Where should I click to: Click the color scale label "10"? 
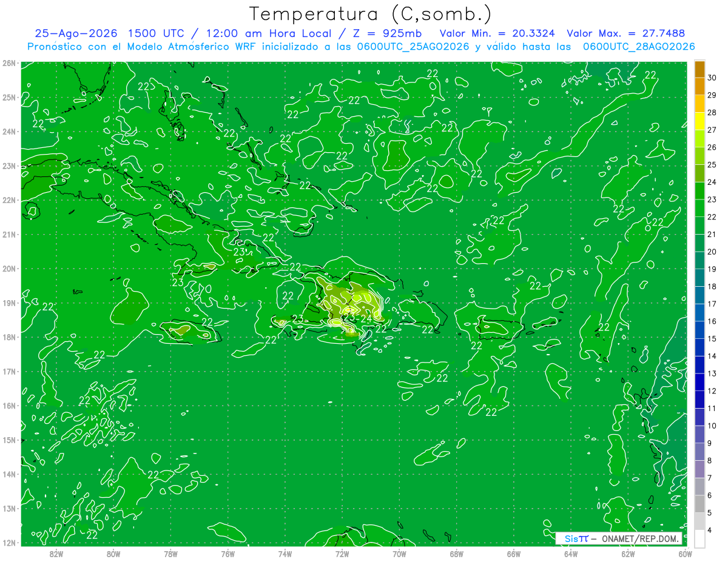712,426
